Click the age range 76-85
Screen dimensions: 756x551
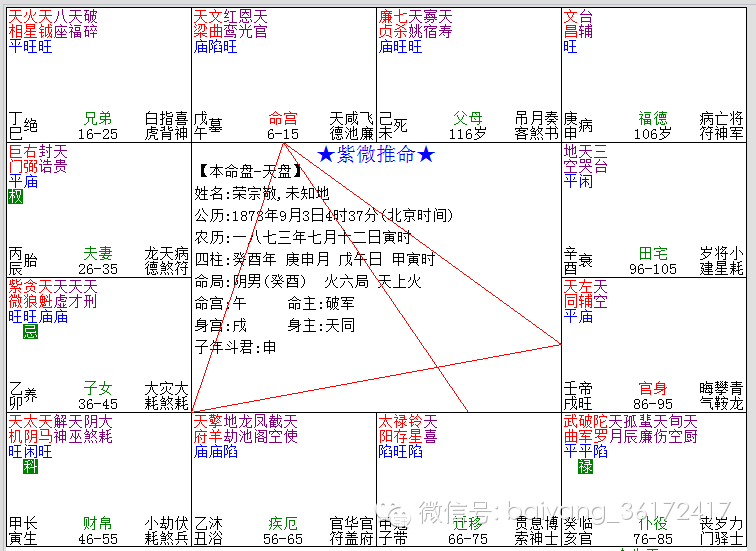(653, 539)
